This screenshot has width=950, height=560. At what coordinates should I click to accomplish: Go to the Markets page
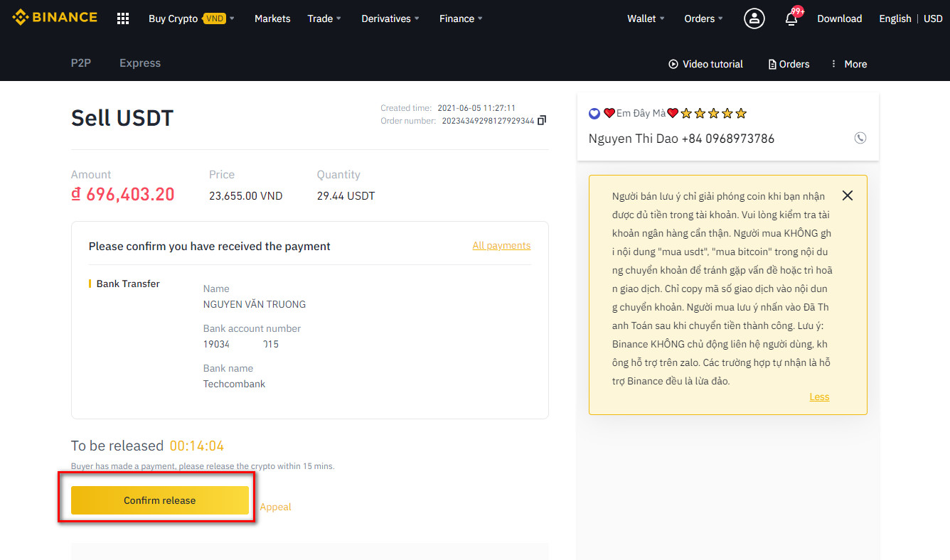272,18
